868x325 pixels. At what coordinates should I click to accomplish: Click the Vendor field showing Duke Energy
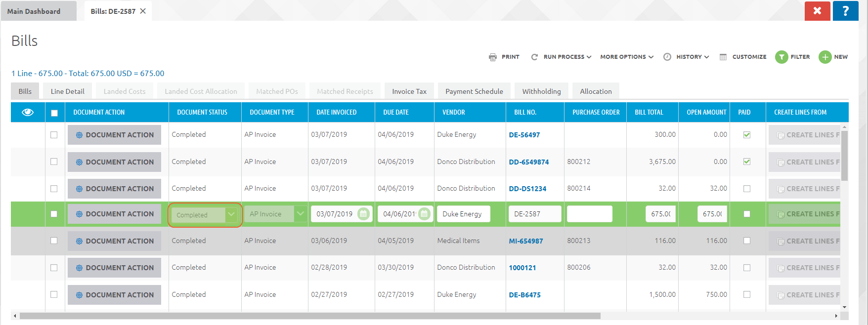coord(463,214)
